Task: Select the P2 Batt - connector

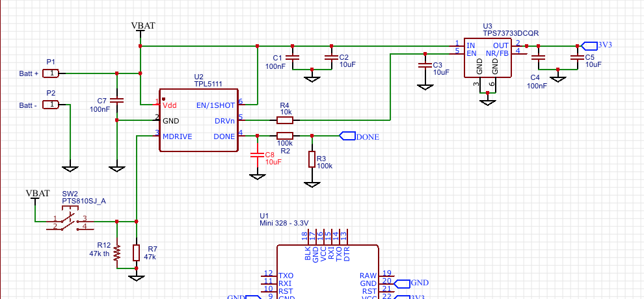Action: point(51,105)
